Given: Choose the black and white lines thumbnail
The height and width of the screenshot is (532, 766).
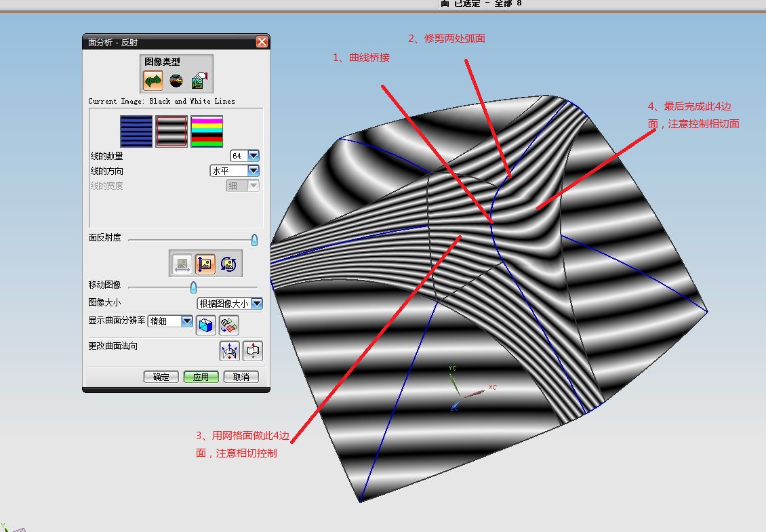Looking at the screenshot, I should (x=172, y=131).
